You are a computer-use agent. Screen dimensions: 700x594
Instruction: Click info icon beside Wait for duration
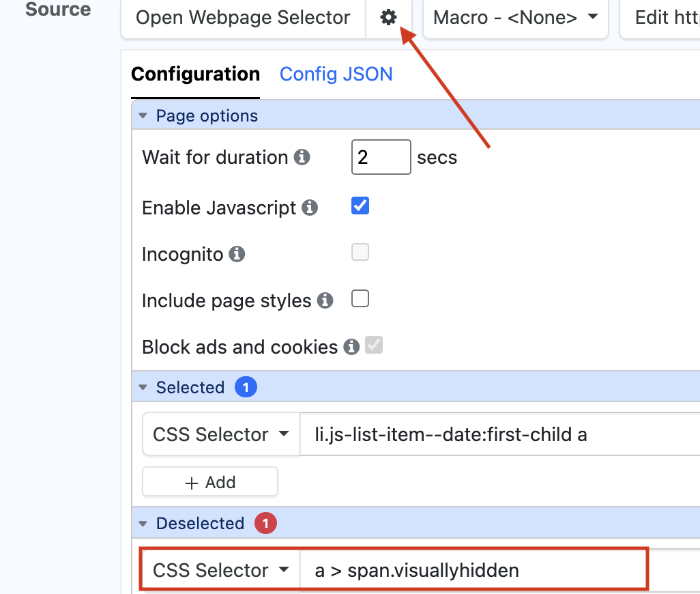click(x=302, y=158)
